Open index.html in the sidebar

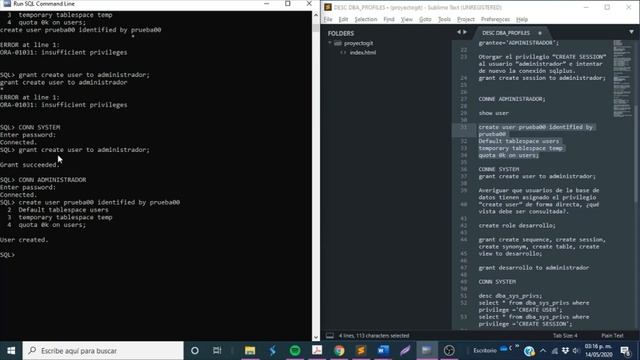pos(362,52)
